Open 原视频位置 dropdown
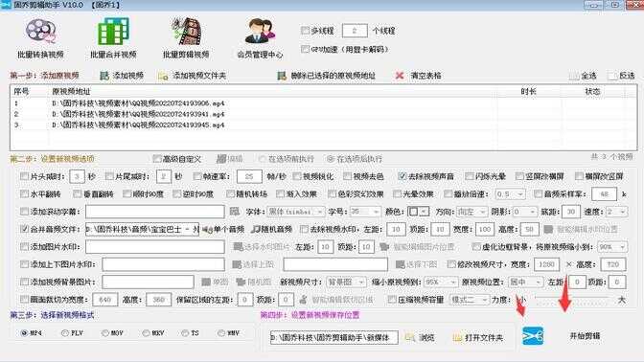644x362 pixels. (x=525, y=282)
